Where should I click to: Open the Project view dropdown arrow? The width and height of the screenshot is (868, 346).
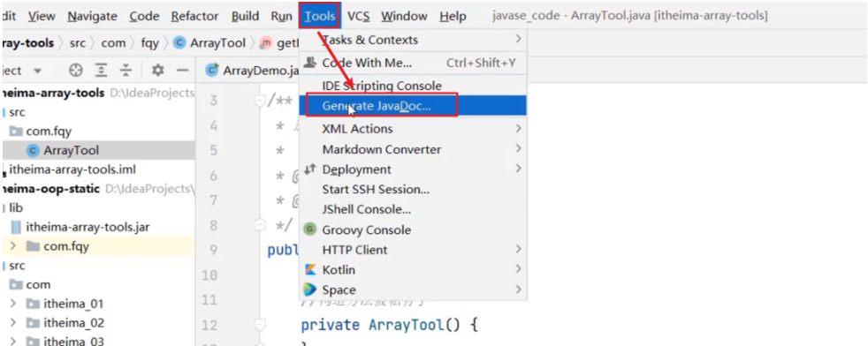38,71
